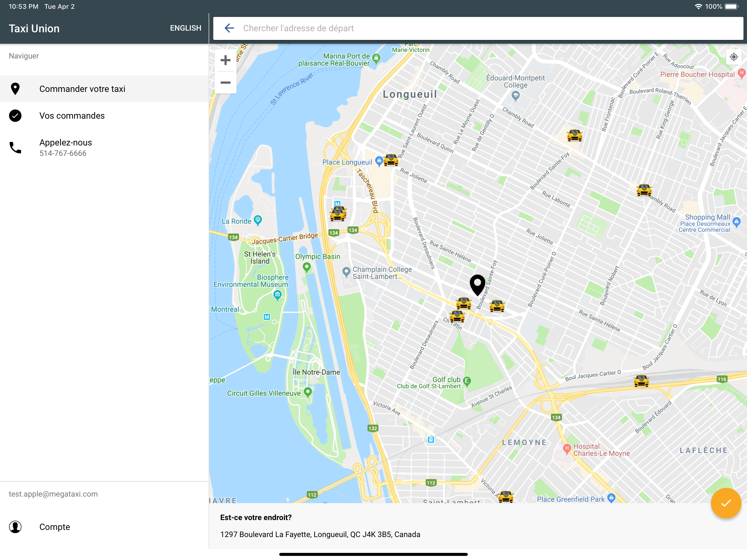Zoom out the map with minus button
Viewport: 747px width, 560px height.
coord(225,83)
